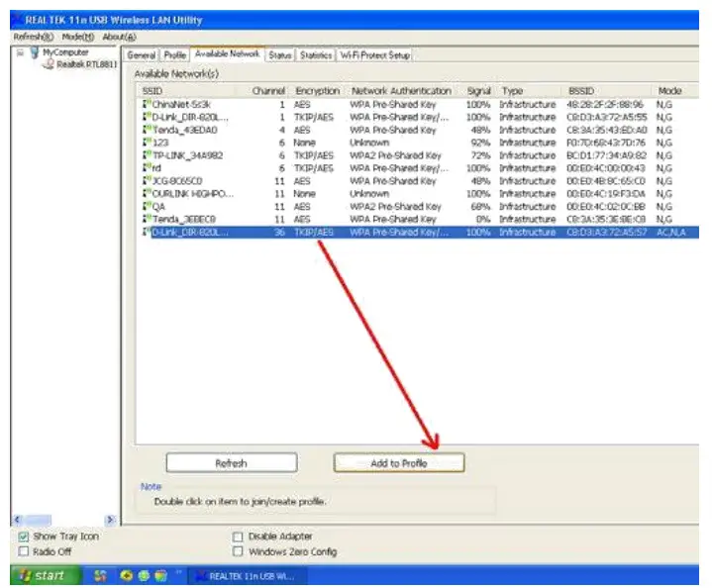Open the About(A) menu
712x588 pixels.
119,37
